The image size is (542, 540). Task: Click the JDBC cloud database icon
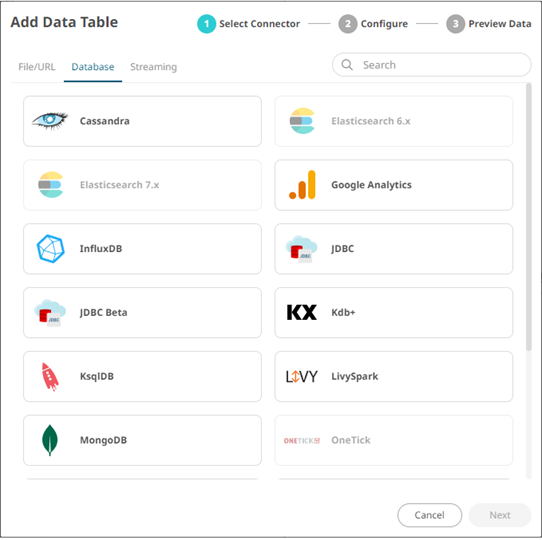point(301,249)
